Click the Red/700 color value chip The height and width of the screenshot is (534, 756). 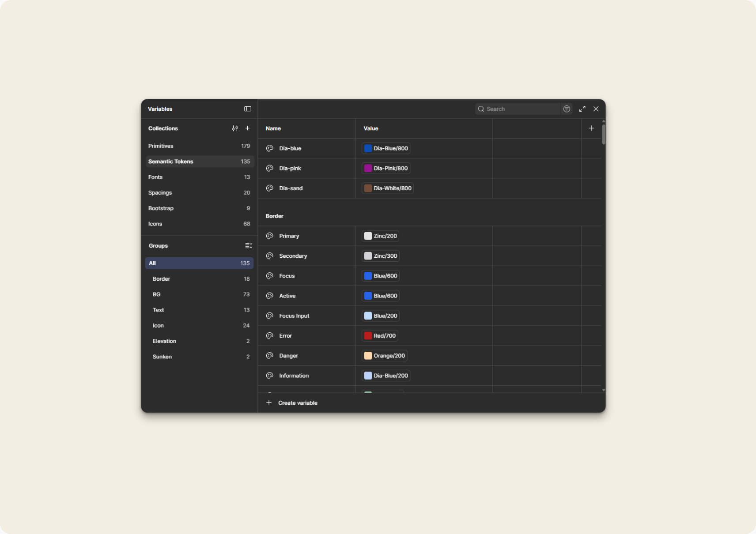[x=380, y=336]
